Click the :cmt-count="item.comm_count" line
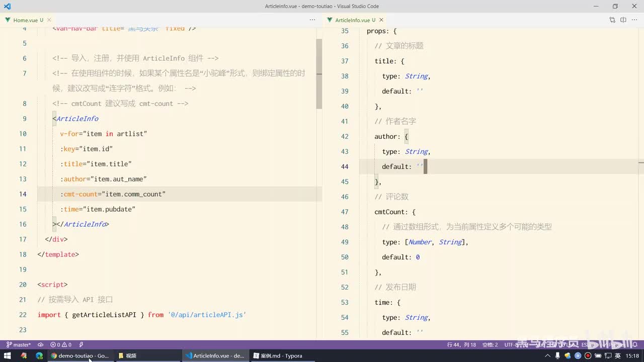 (113, 194)
